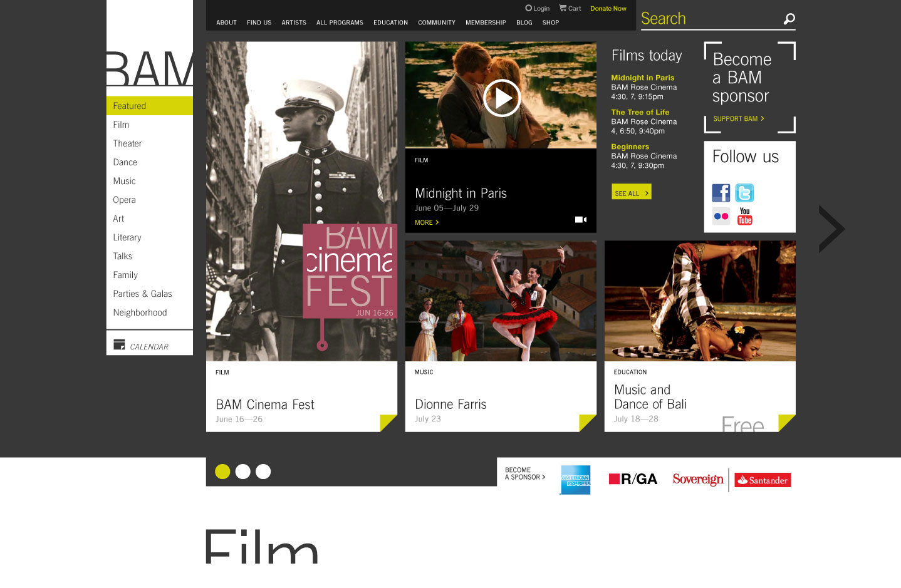Open the Facebook page icon
The image size is (901, 588).
click(721, 193)
